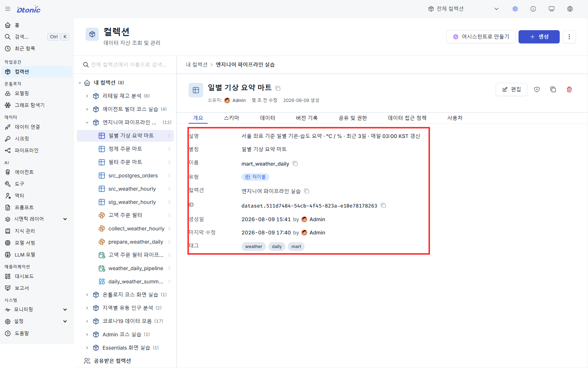This screenshot has height=368, width=588.
Task: Open LLM 모델 in sidebar
Action: click(x=37, y=255)
